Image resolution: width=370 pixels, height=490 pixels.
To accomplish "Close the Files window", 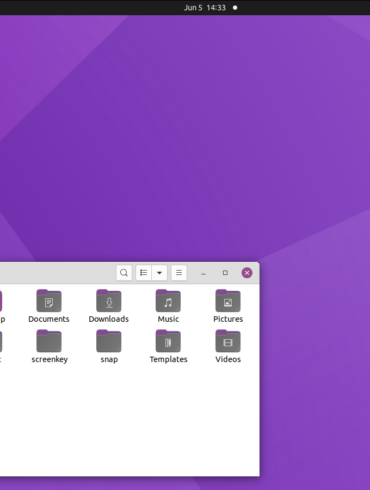I will (x=247, y=273).
